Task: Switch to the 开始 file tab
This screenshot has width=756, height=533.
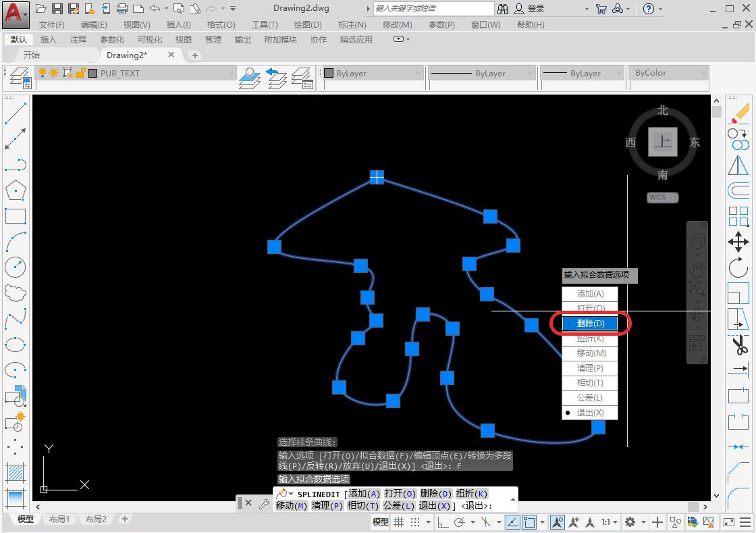Action: (31, 55)
